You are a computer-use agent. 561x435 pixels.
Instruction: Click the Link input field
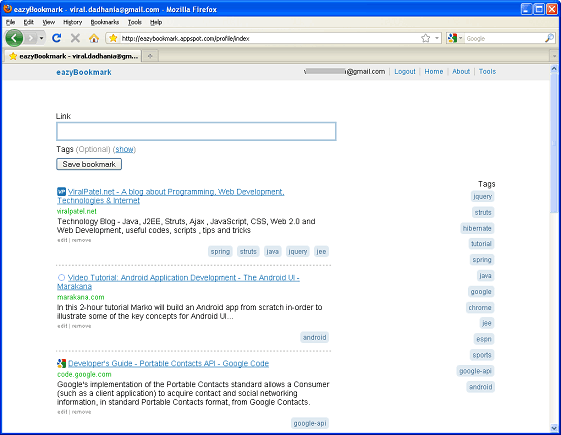pyautogui.click(x=196, y=131)
